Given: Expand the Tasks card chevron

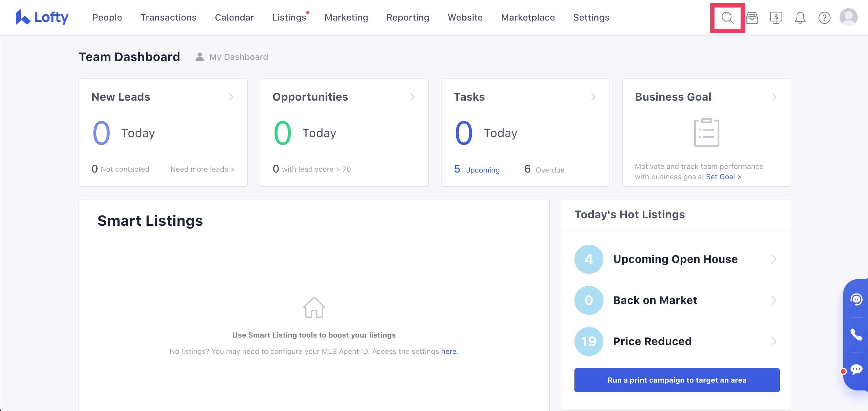Looking at the screenshot, I should 593,97.
